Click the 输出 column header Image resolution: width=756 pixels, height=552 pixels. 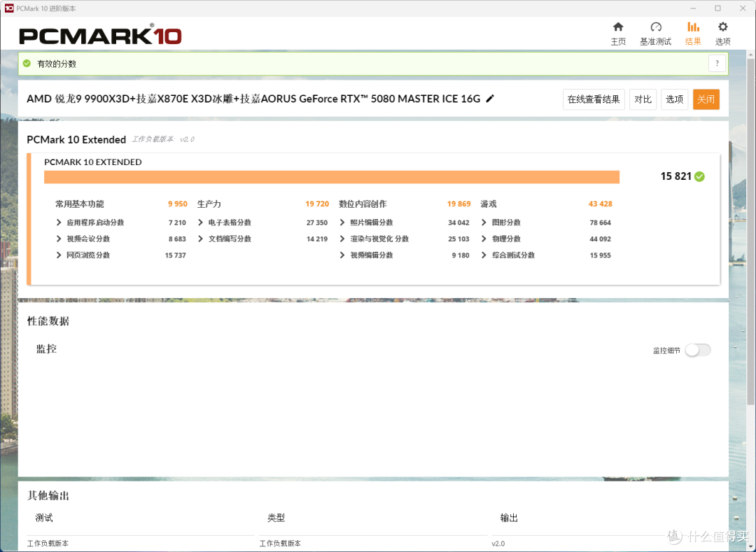coord(509,518)
